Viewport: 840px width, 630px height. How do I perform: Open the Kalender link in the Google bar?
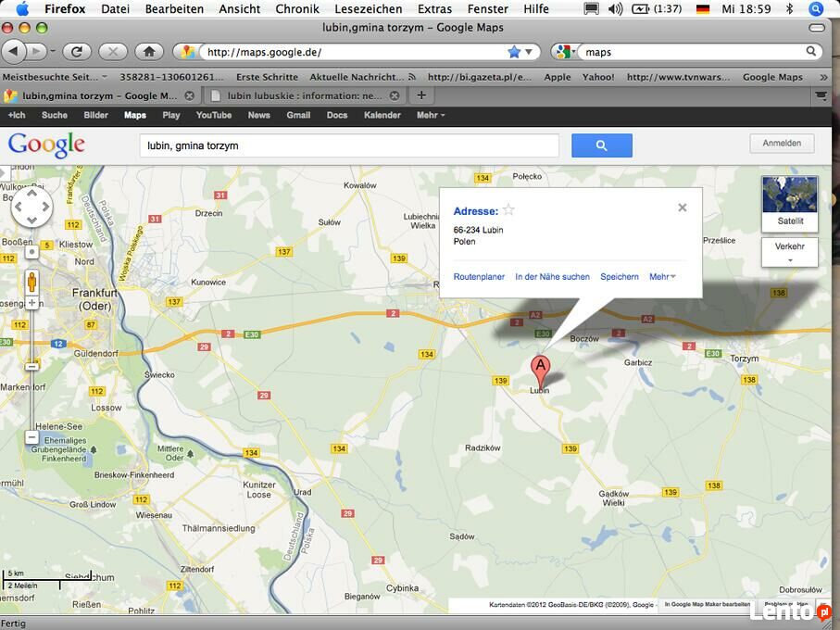point(382,115)
